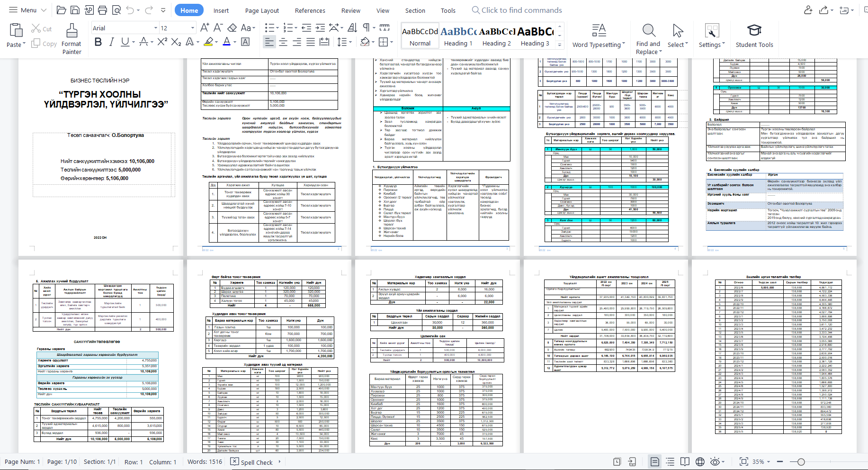The height and width of the screenshot is (470, 868).
Task: Redo the last action
Action: tap(149, 10)
